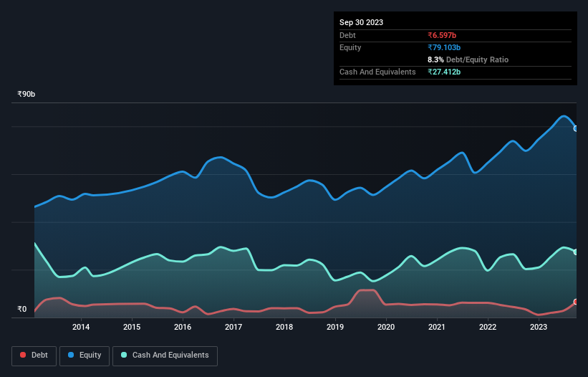Viewport: 588px width, 377px height.
Task: Click the red Debt endpoint marker
Action: [576, 302]
